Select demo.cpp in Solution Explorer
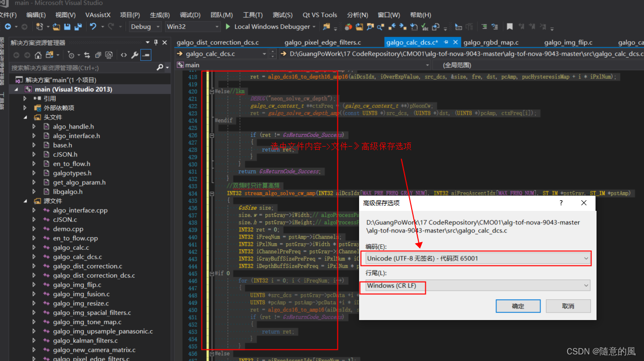The width and height of the screenshot is (644, 361). coord(68,229)
